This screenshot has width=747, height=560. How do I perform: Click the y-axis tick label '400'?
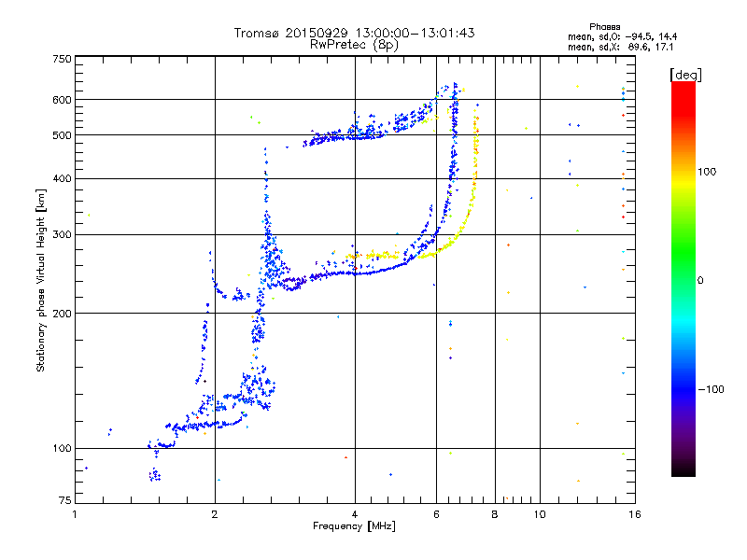(x=62, y=179)
